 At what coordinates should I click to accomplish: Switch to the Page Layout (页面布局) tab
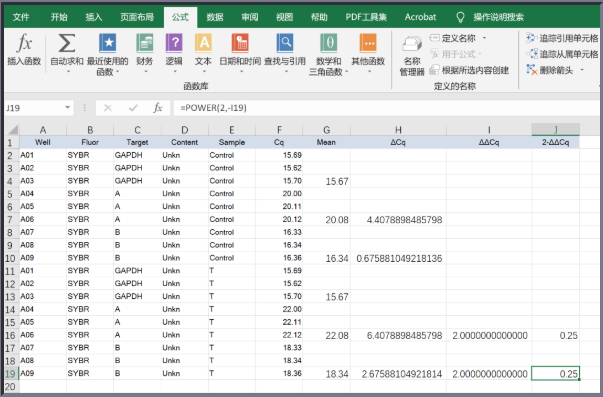137,17
